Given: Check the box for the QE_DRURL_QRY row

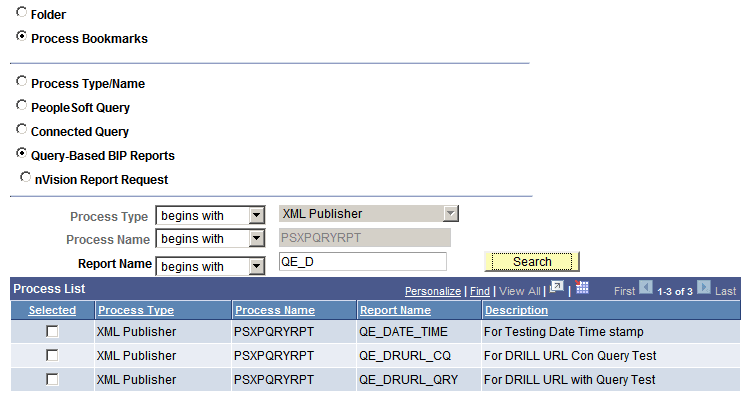Looking at the screenshot, I should (52, 379).
